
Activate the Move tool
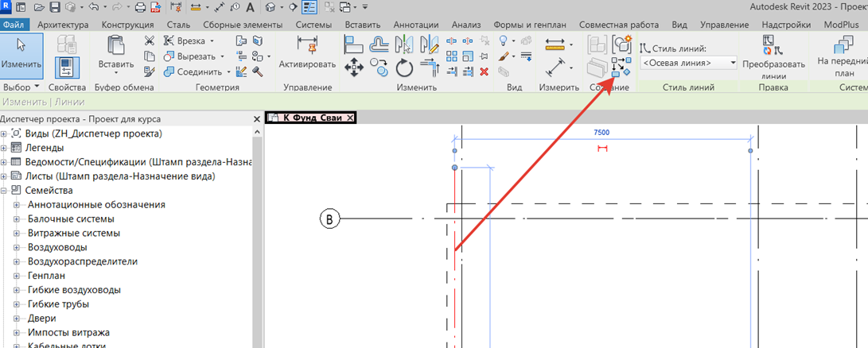click(354, 68)
